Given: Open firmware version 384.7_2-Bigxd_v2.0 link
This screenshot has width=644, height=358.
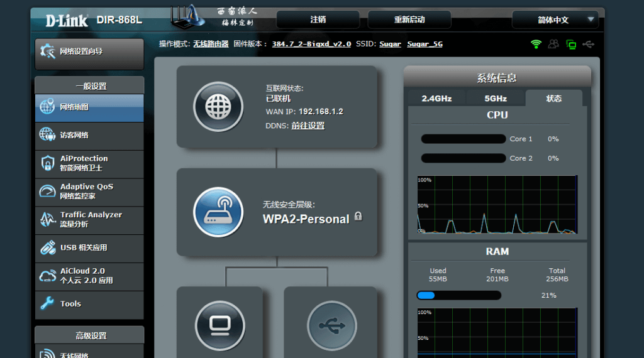Looking at the screenshot, I should [x=311, y=44].
